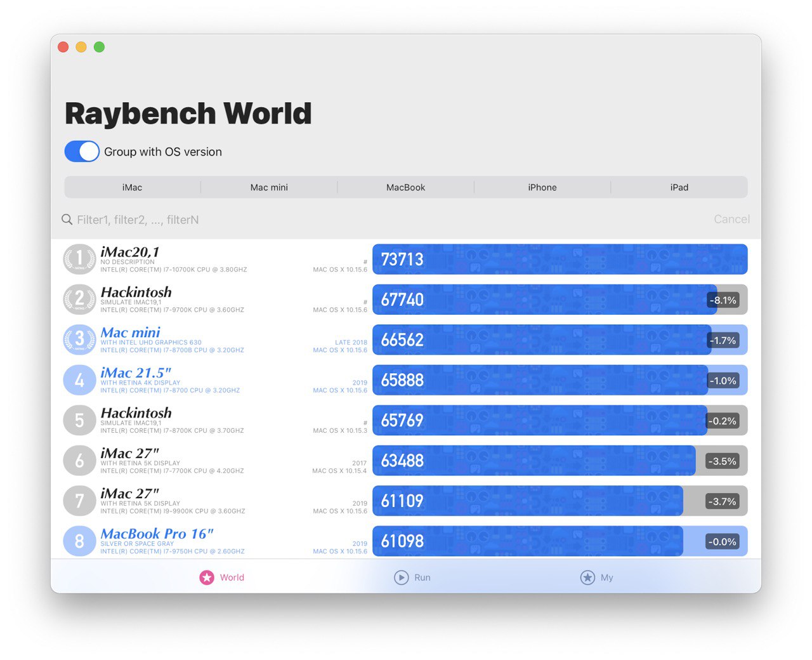
Task: Click the -3.7% difference badge
Action: [x=723, y=501]
